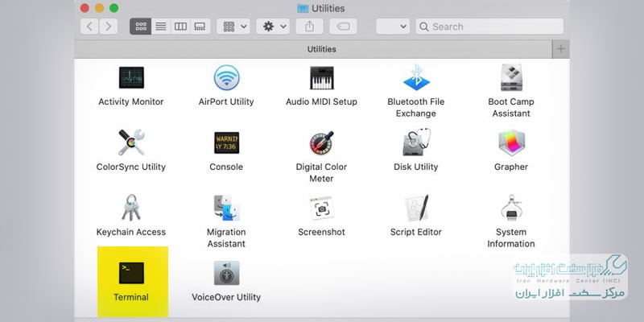
Task: Add a new tab with plus button
Action: pyautogui.click(x=560, y=49)
